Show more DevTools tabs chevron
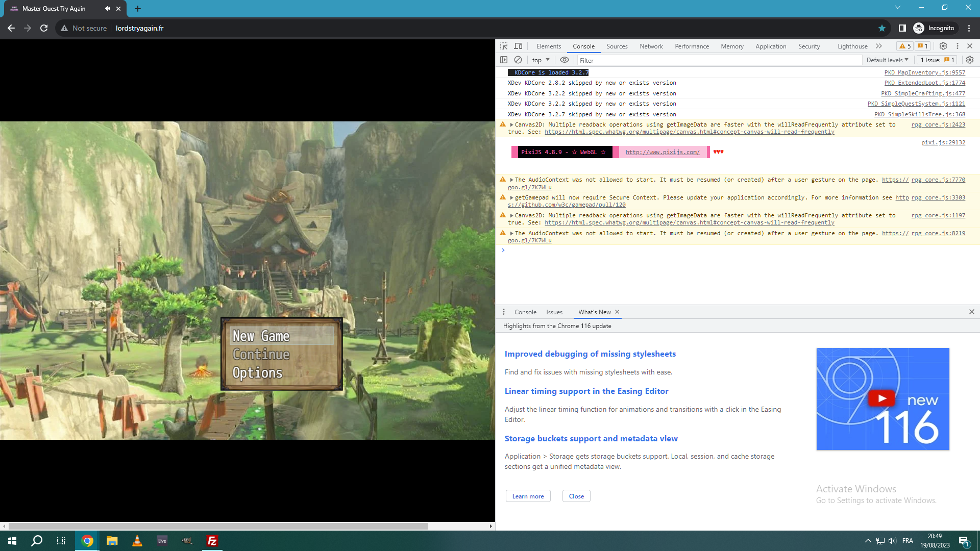Viewport: 980px width, 551px height. [879, 46]
